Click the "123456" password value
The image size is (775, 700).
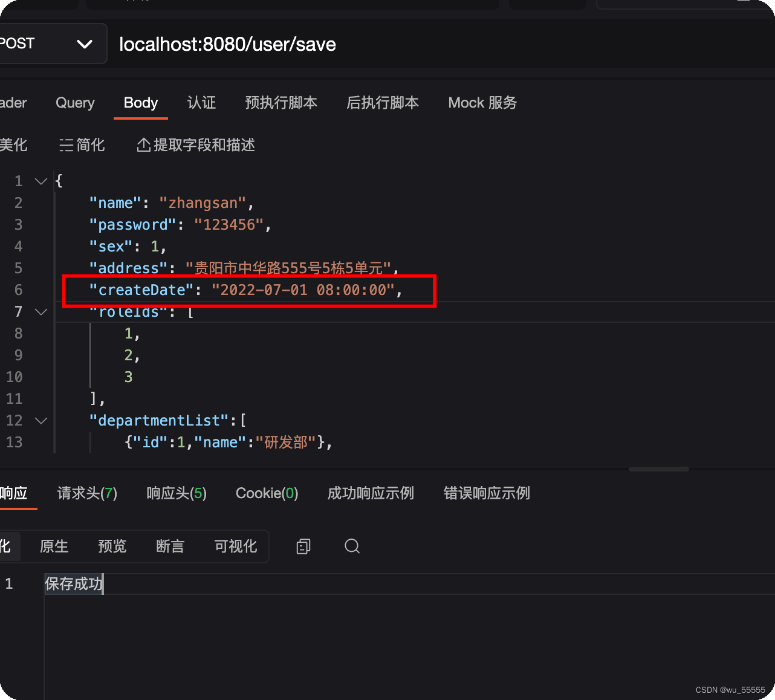pyautogui.click(x=229, y=225)
